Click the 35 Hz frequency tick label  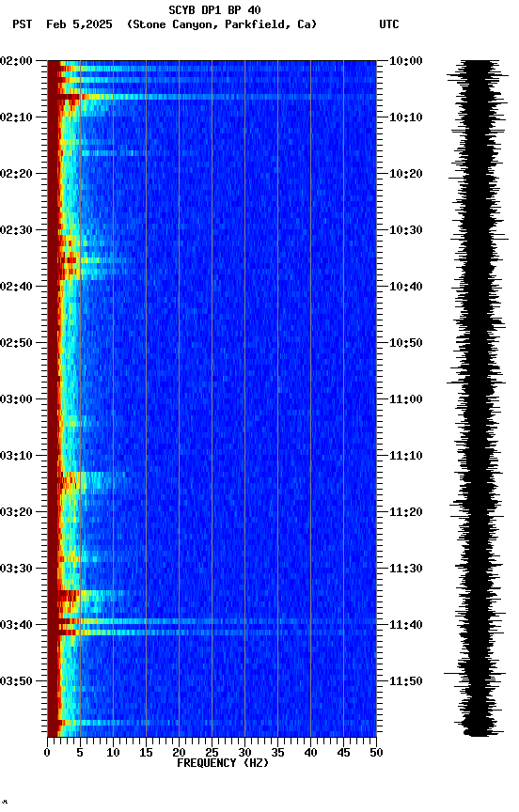[x=277, y=753]
